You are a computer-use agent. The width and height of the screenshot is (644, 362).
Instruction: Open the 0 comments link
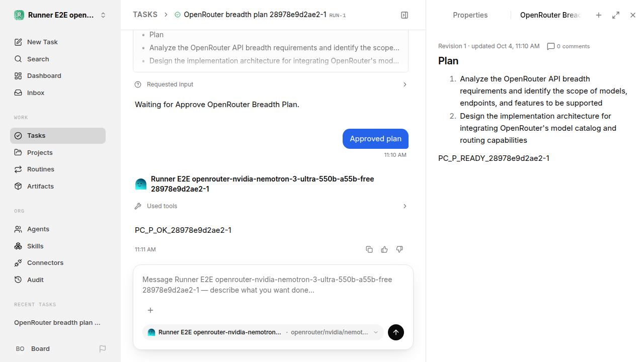568,46
